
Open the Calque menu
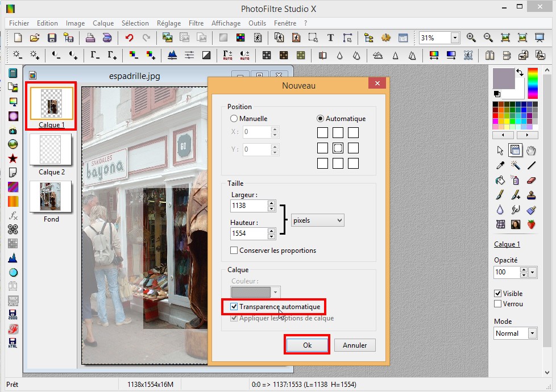(x=103, y=23)
